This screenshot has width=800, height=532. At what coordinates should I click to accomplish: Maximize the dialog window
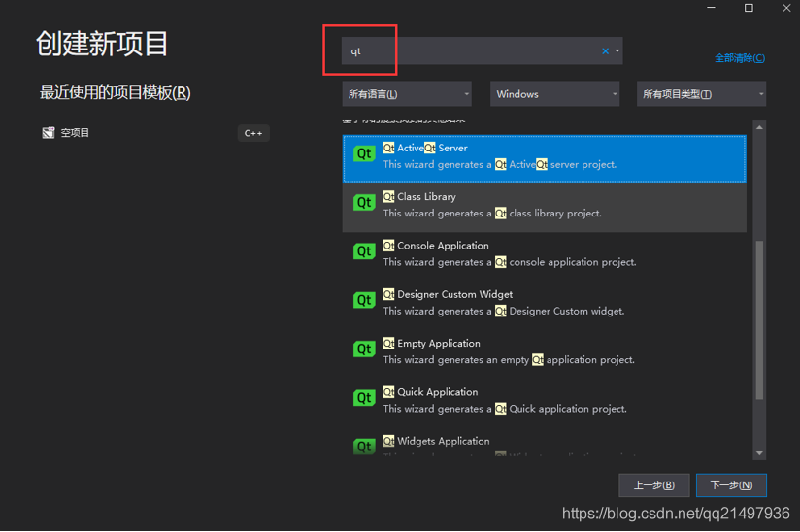[x=749, y=8]
